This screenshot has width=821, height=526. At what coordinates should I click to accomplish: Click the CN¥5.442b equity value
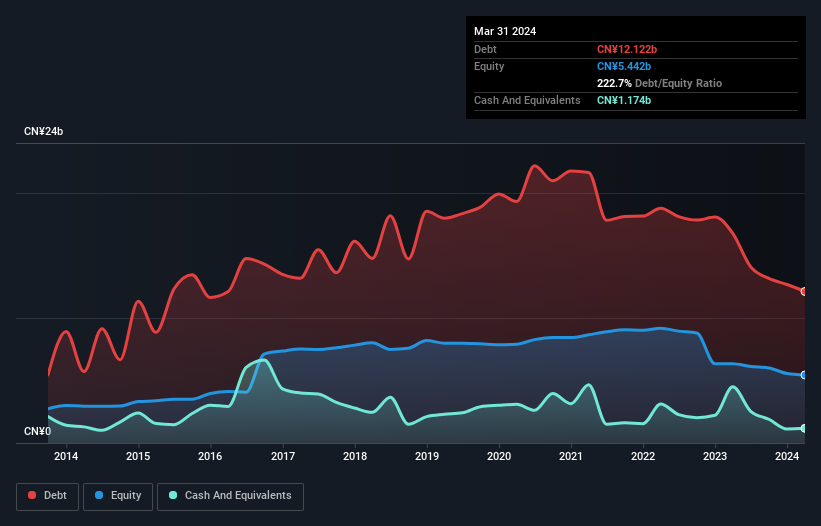[x=624, y=66]
